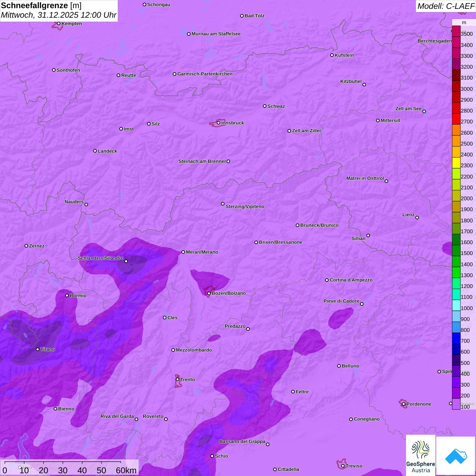Click the Innsbruck city marker dot
This screenshot has width=476, height=476.
coord(219,123)
